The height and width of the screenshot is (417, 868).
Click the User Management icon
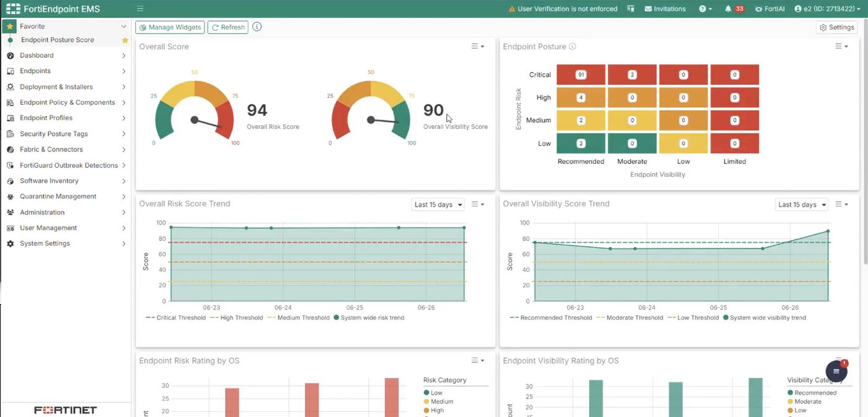(10, 228)
